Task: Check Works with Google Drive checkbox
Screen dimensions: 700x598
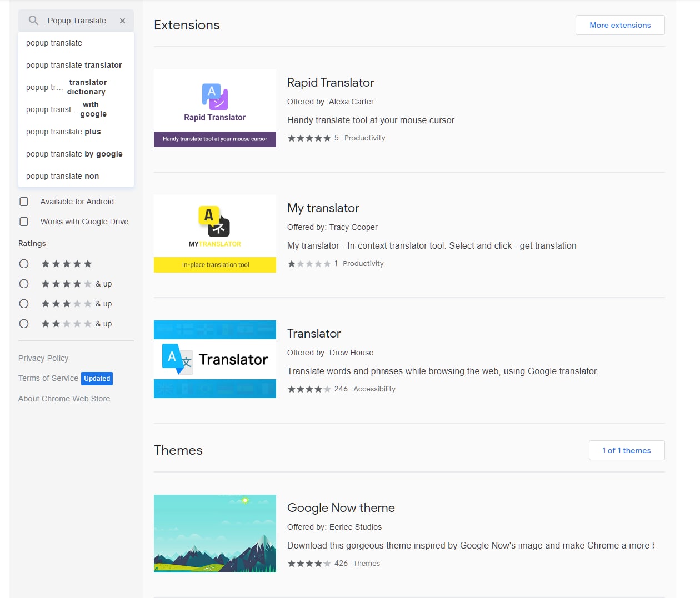Action: (x=24, y=222)
